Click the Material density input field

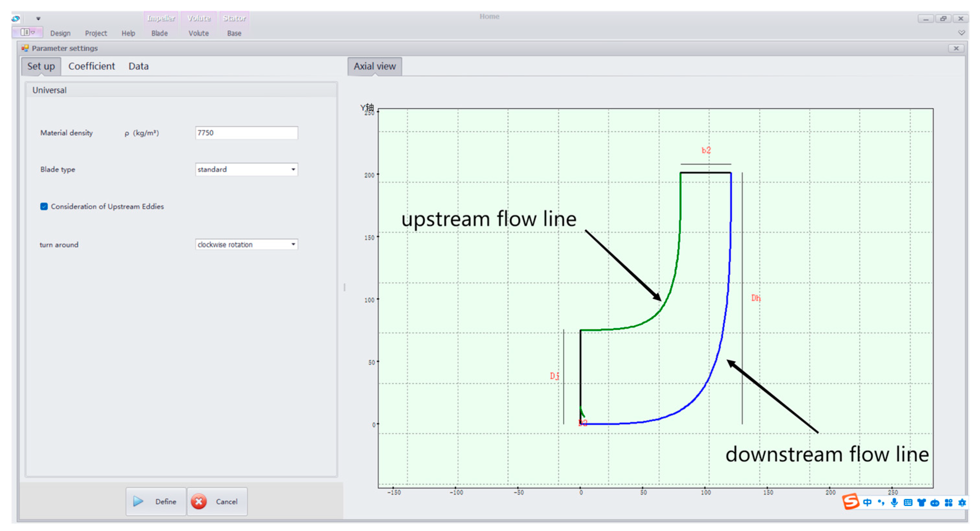[246, 133]
